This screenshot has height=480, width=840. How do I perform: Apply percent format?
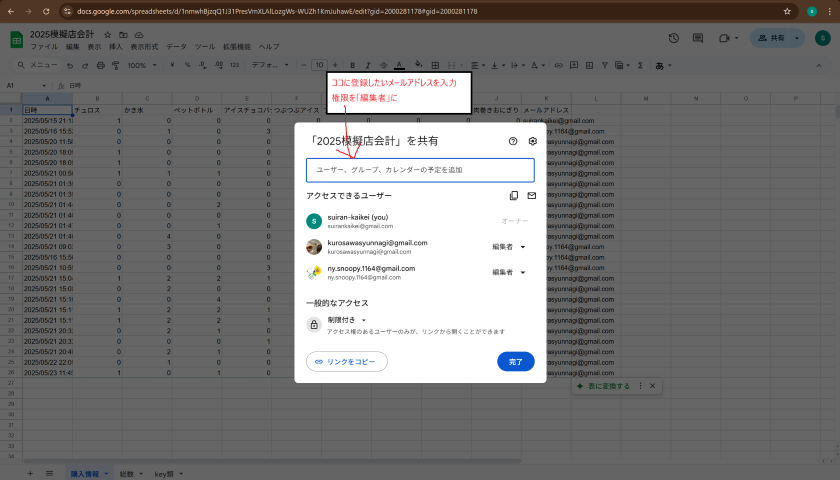(188, 65)
